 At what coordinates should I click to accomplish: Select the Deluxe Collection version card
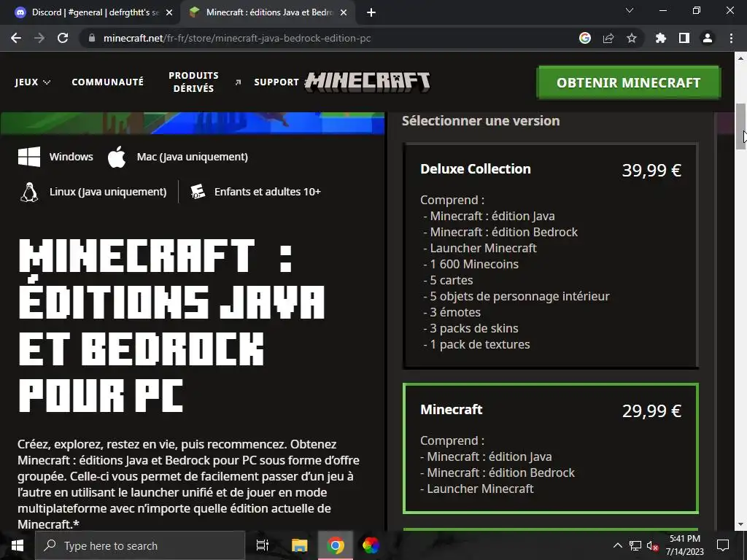(x=551, y=256)
